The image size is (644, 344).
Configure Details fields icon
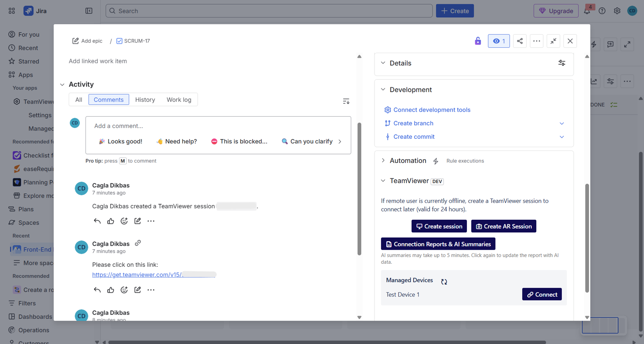tap(562, 63)
